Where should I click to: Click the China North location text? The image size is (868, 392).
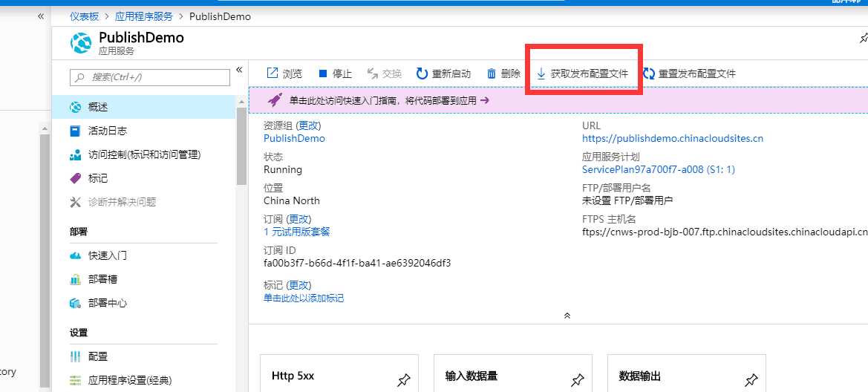coord(292,200)
